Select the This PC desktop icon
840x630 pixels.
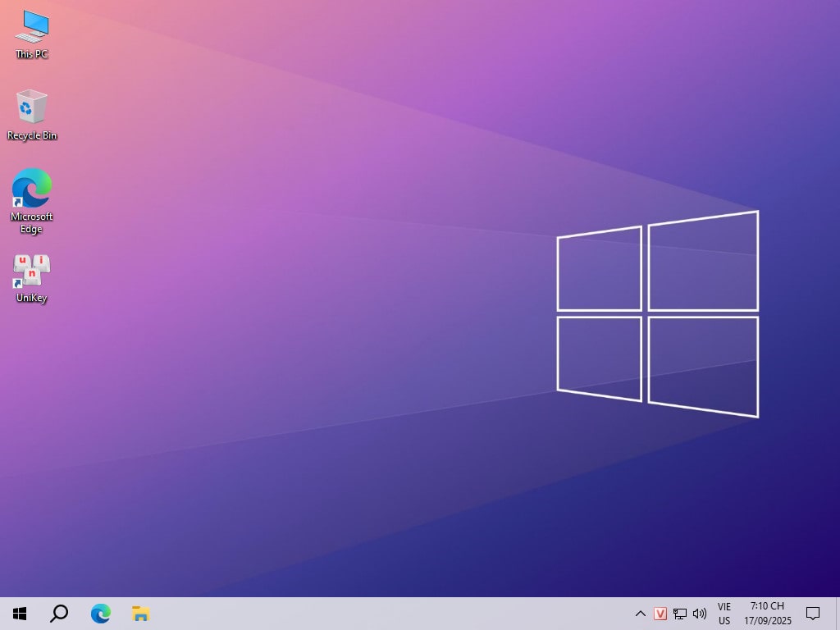pyautogui.click(x=32, y=34)
